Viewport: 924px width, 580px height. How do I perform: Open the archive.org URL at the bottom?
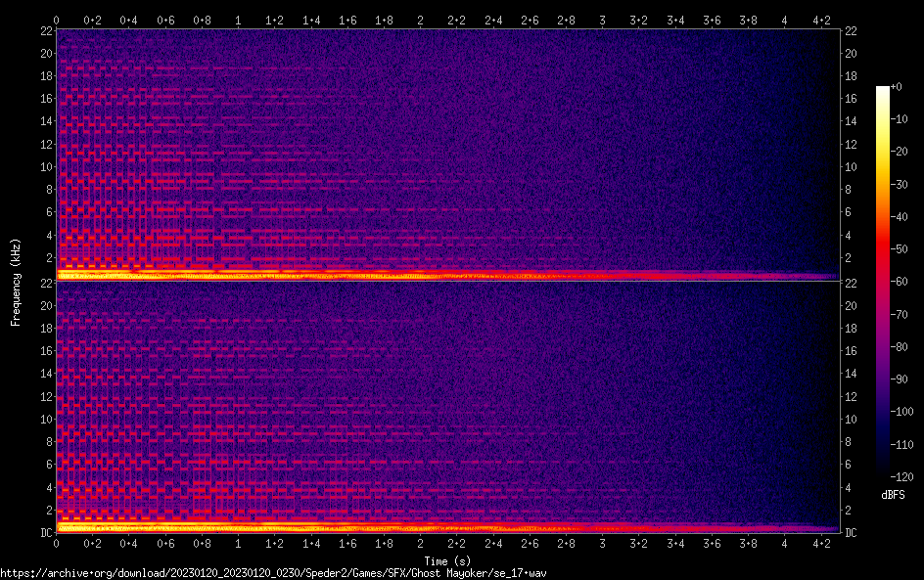(x=272, y=573)
